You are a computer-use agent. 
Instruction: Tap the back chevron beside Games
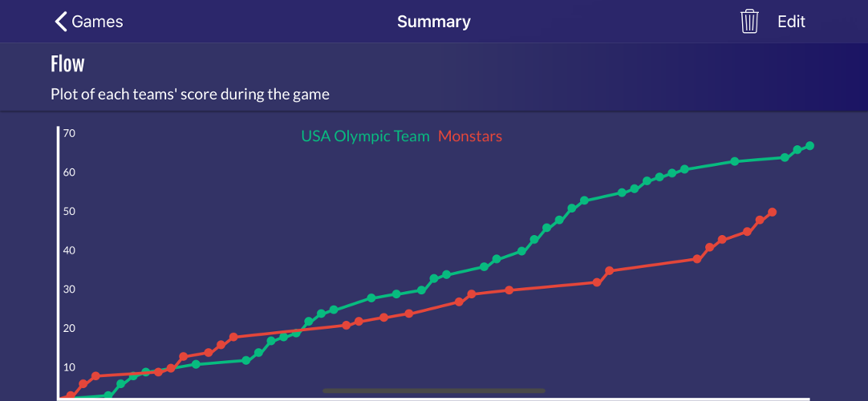tap(61, 22)
